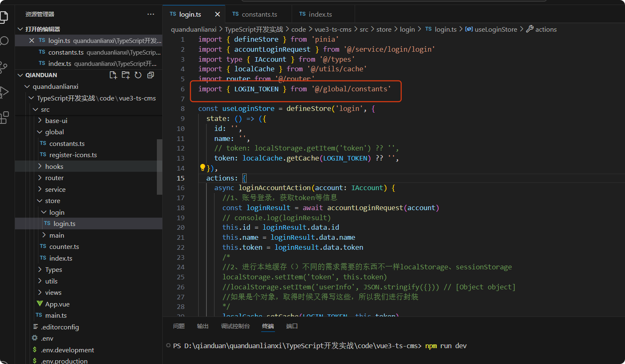Click lightbulb quick fix on line 14

202,168
